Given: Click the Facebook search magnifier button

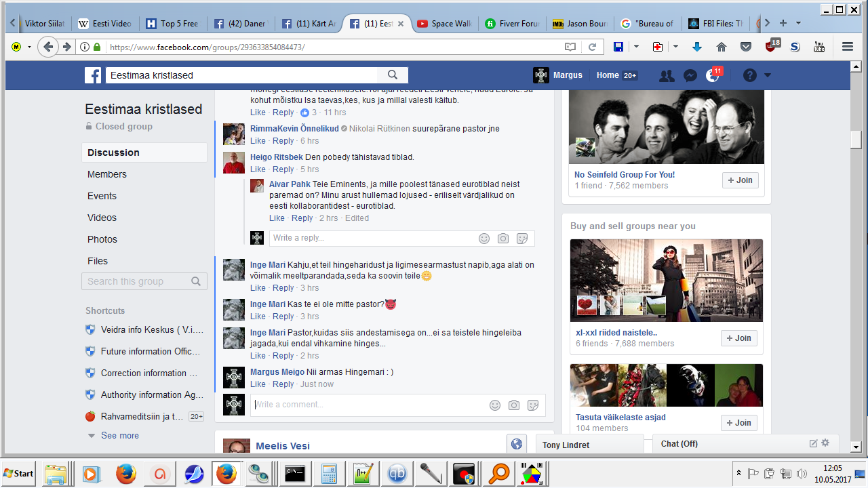Looking at the screenshot, I should (393, 75).
